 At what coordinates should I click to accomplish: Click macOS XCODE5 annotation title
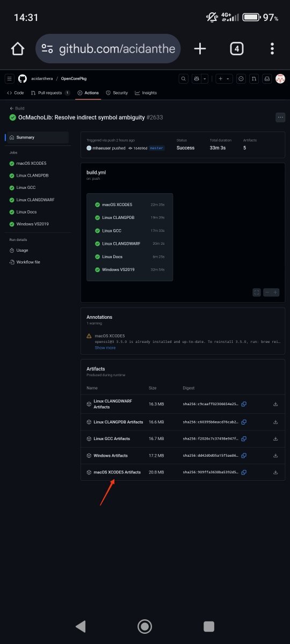click(x=109, y=335)
